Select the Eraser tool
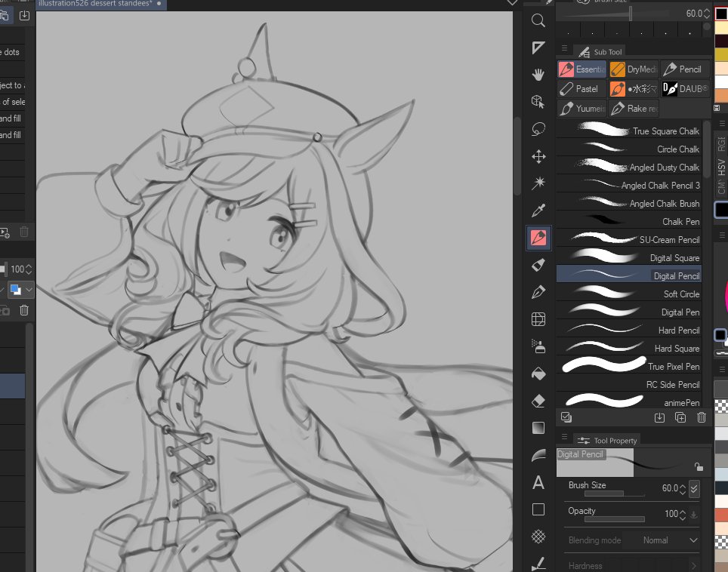Viewport: 728px width, 572px height. (x=538, y=401)
